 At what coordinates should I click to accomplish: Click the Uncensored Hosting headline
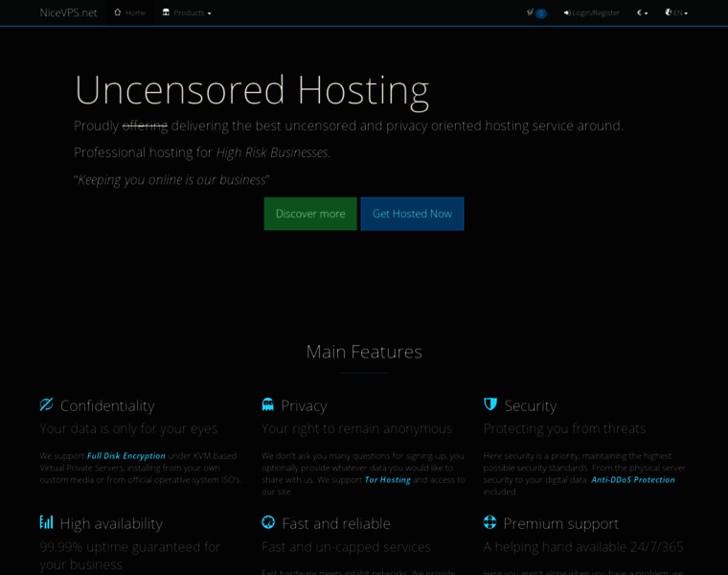(x=251, y=89)
